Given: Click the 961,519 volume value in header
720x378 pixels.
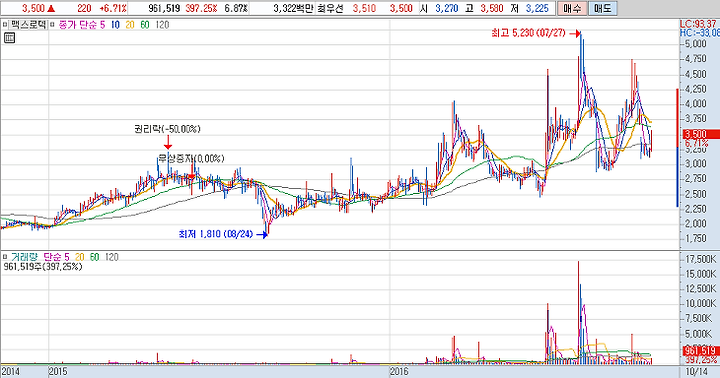Looking at the screenshot, I should coord(164,8).
